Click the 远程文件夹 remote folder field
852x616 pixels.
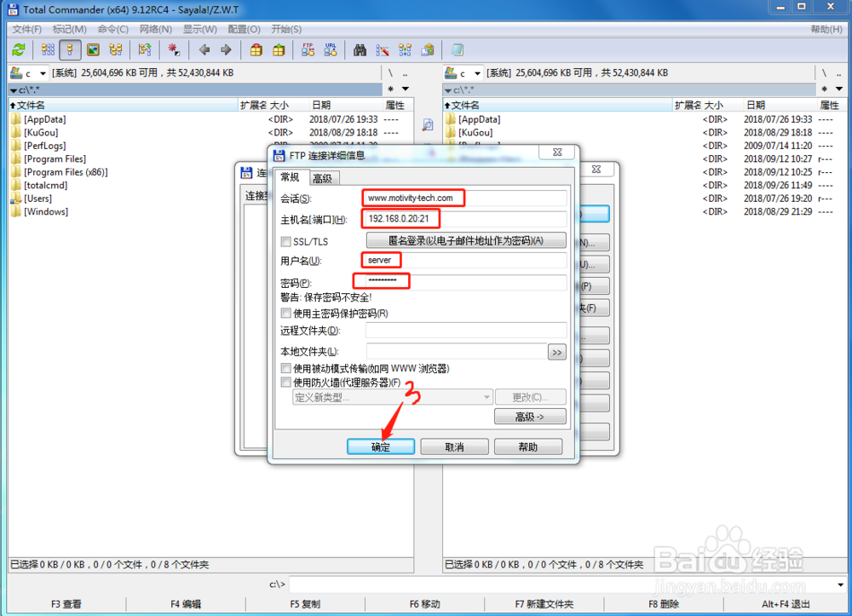click(x=466, y=330)
